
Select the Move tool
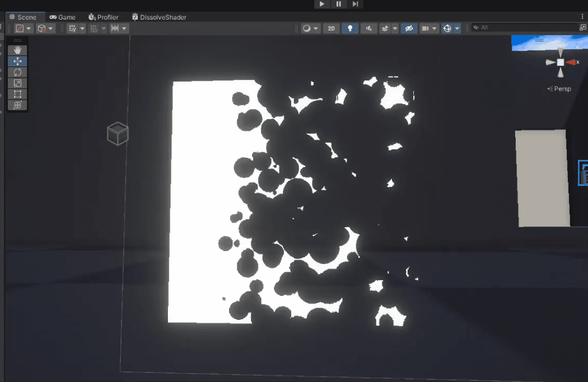pyautogui.click(x=17, y=61)
